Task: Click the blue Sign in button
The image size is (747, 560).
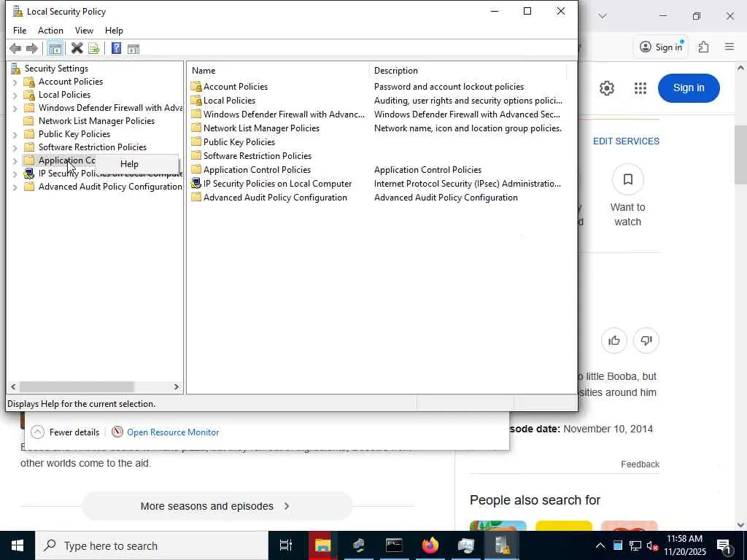Action: (x=689, y=88)
